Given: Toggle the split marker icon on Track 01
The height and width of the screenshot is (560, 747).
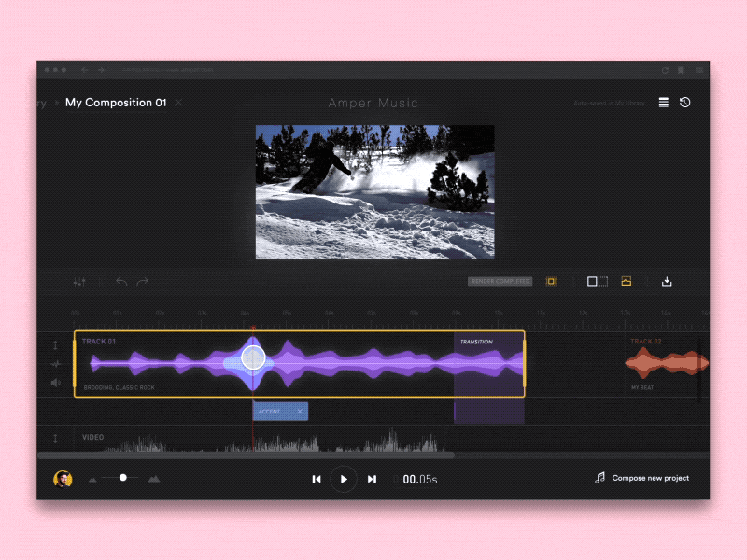Looking at the screenshot, I should click(x=55, y=364).
